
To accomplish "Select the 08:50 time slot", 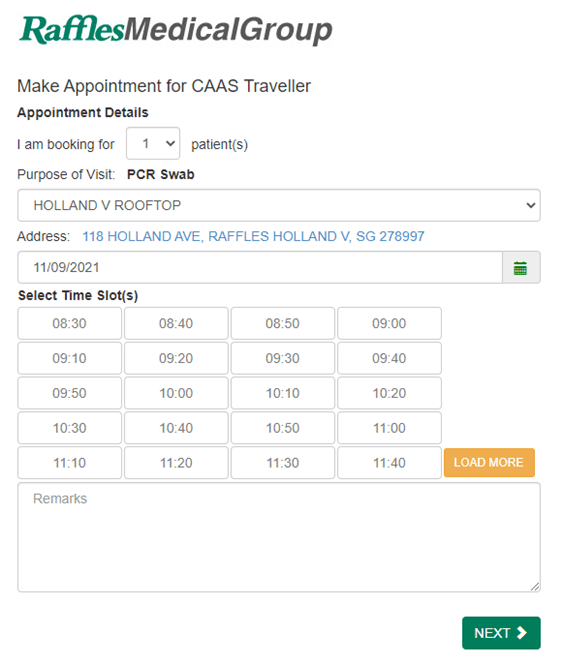I will coord(283,324).
